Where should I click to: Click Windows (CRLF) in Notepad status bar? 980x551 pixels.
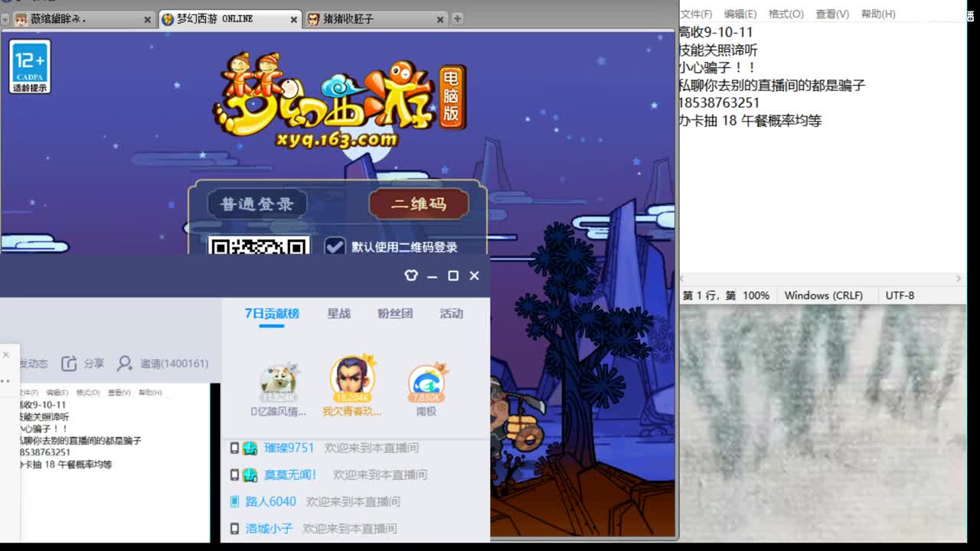(x=823, y=295)
